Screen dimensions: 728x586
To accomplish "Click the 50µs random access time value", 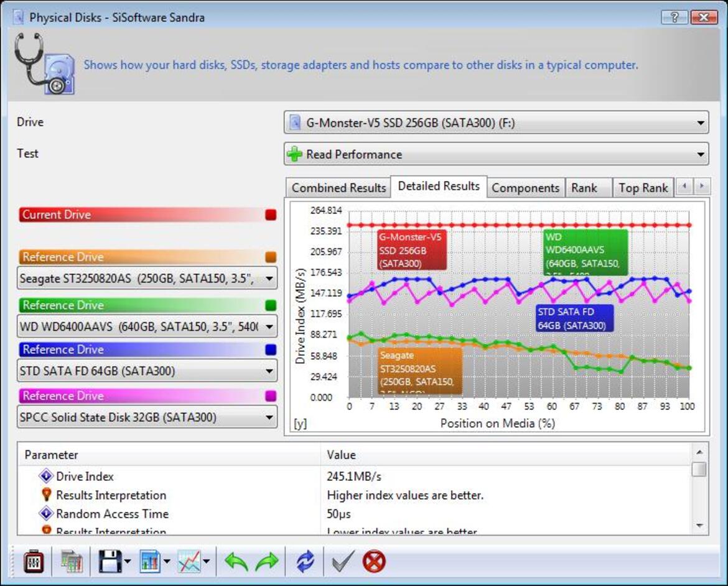I will (x=339, y=514).
